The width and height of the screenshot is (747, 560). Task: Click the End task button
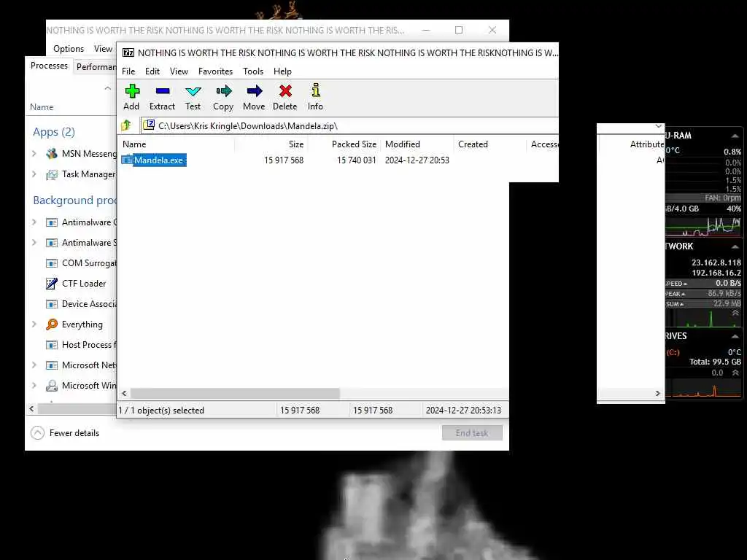tap(472, 433)
